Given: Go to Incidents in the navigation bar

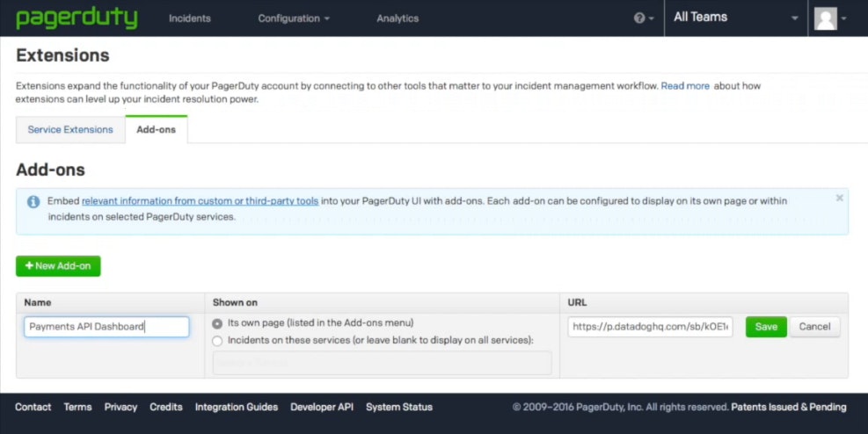Looking at the screenshot, I should [189, 18].
